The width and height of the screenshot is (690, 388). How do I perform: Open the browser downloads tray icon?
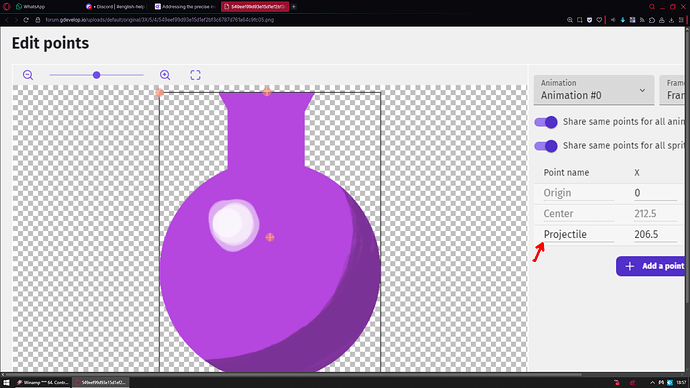pyautogui.click(x=671, y=20)
